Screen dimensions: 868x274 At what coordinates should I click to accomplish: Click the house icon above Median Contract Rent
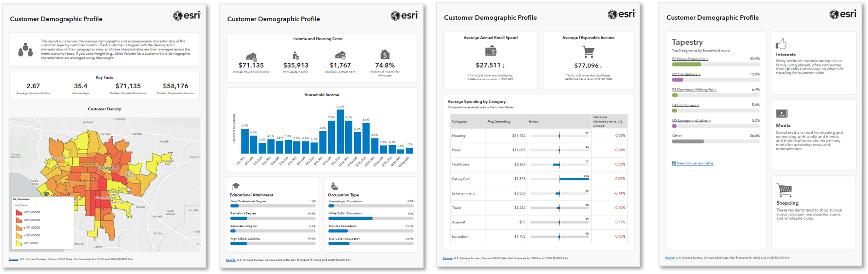pyautogui.click(x=340, y=56)
